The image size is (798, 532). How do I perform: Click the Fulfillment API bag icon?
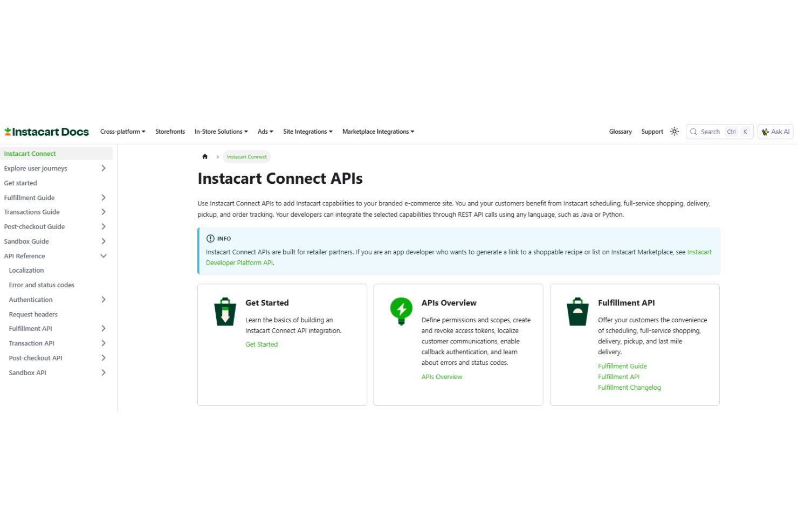577,312
